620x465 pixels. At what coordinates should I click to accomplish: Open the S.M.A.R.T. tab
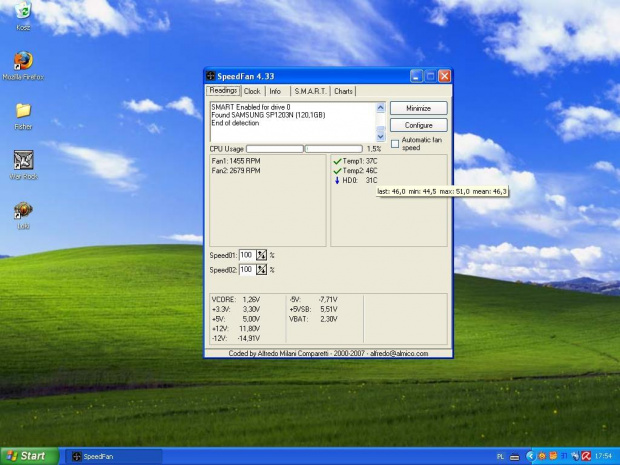click(310, 91)
